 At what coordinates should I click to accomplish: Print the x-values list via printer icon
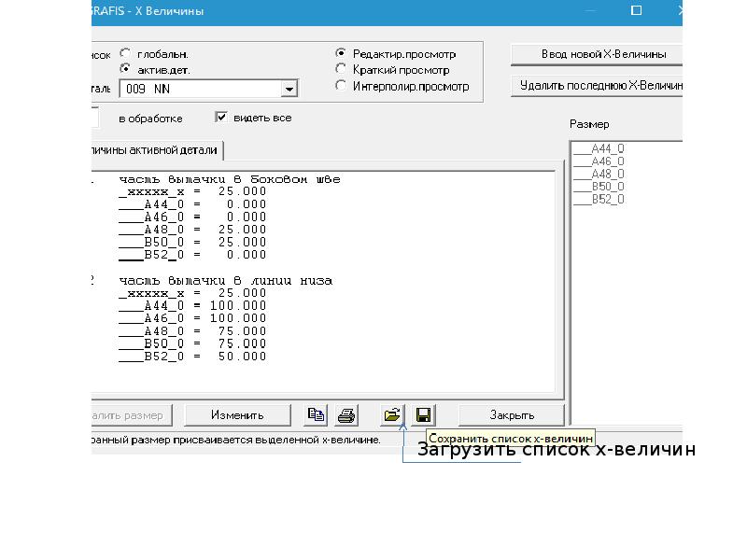coord(346,415)
